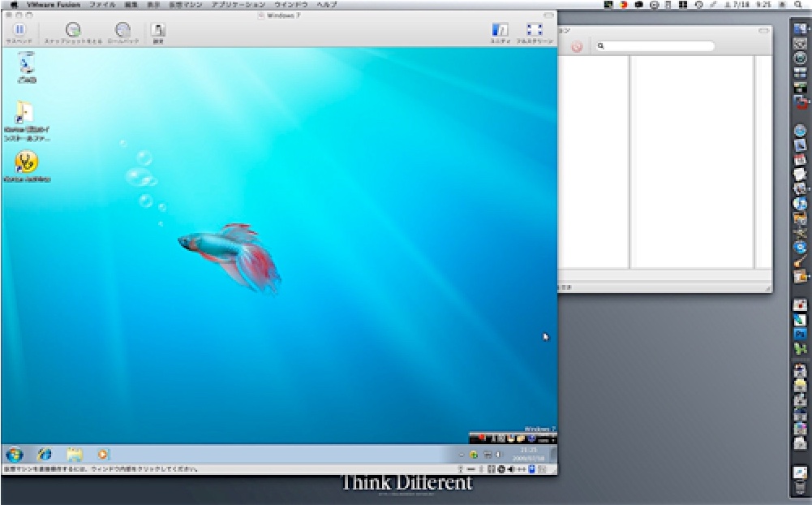This screenshot has width=812, height=505.
Task: Open the Photoshop icon in the Dock
Action: pyautogui.click(x=801, y=335)
